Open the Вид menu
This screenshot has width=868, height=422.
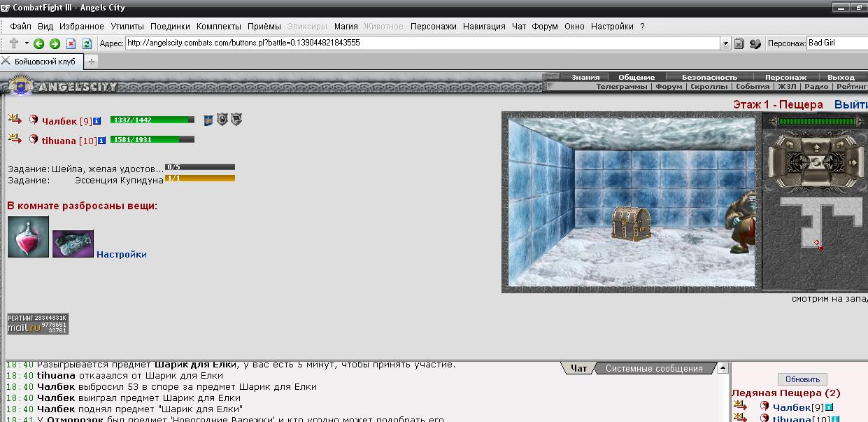click(x=45, y=27)
